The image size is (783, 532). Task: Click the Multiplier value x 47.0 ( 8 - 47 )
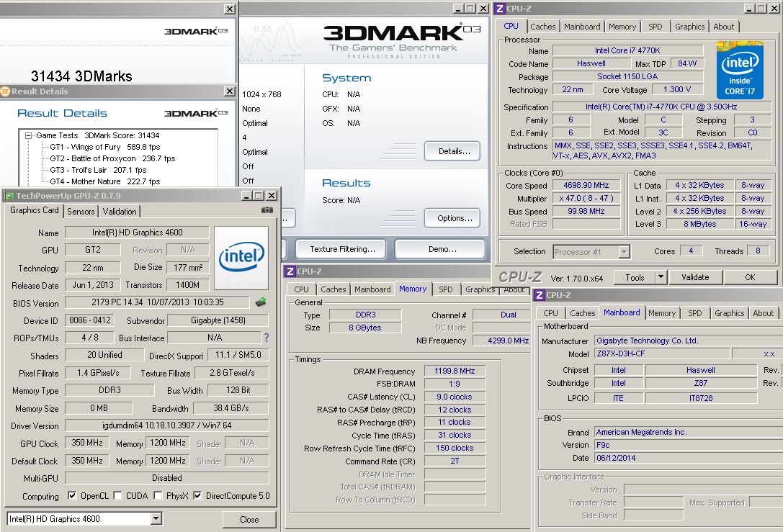pyautogui.click(x=586, y=198)
